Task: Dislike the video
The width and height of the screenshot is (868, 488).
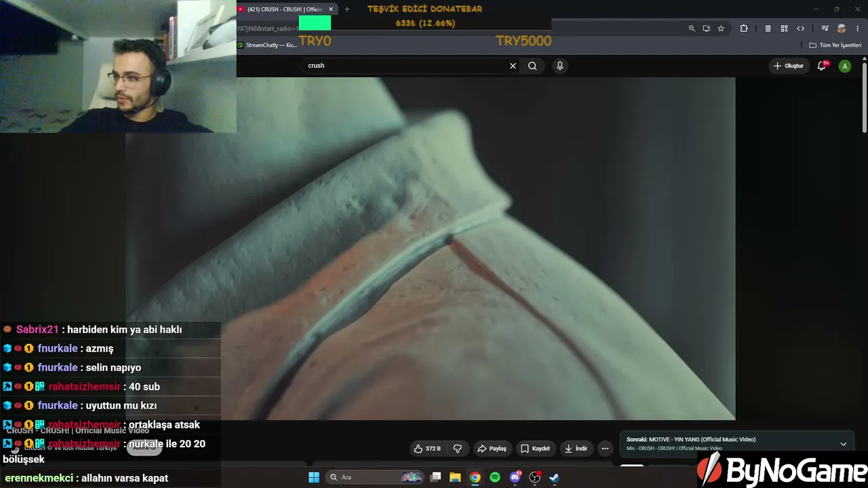Action: [458, 449]
